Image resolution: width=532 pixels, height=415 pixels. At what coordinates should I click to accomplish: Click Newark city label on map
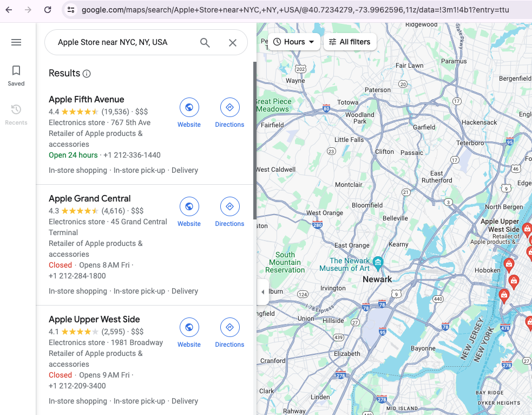377,280
